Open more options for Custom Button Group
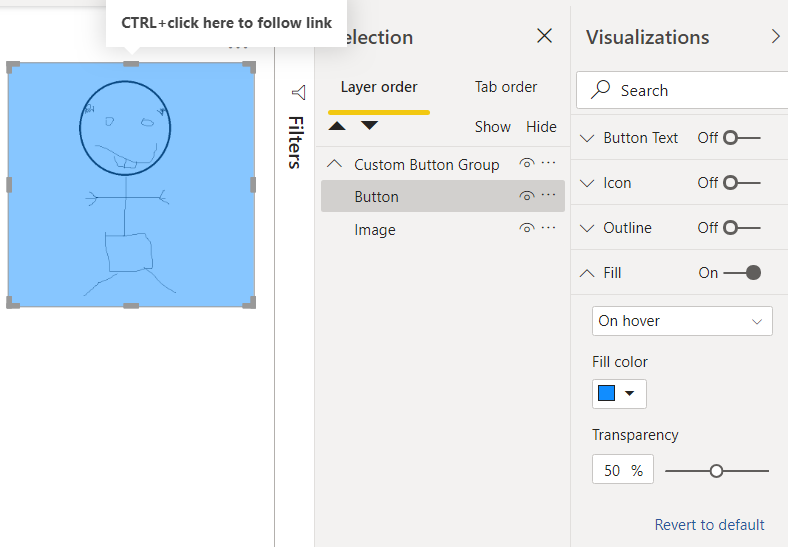This screenshot has width=788, height=547. 548,164
